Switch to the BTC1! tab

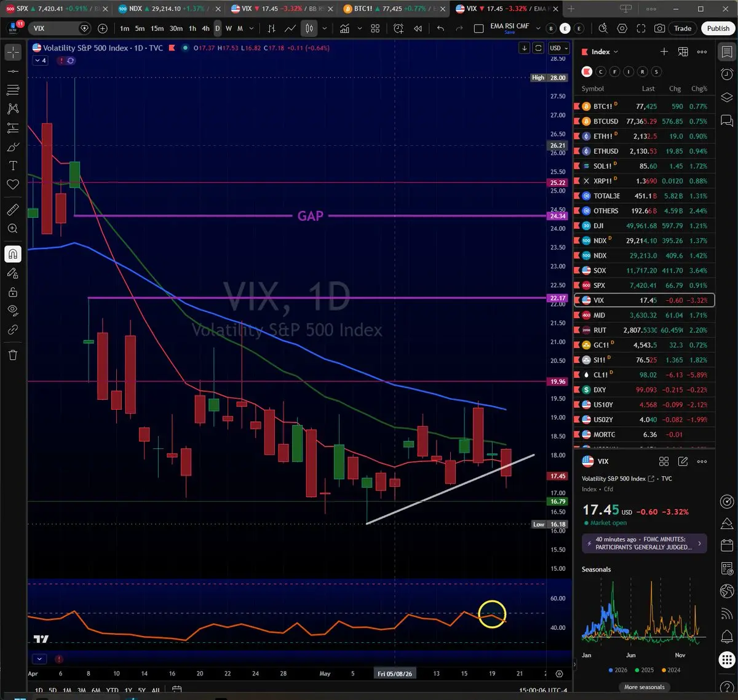click(x=392, y=9)
